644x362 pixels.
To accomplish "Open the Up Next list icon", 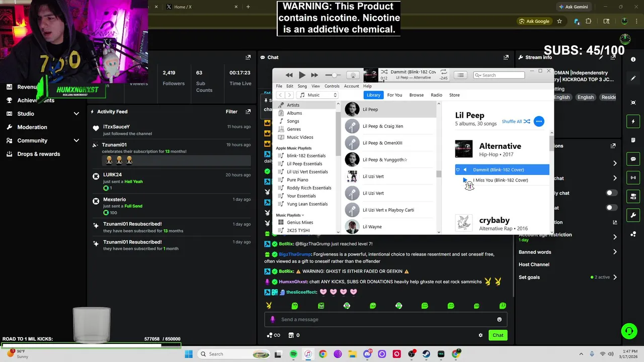I will (x=460, y=75).
